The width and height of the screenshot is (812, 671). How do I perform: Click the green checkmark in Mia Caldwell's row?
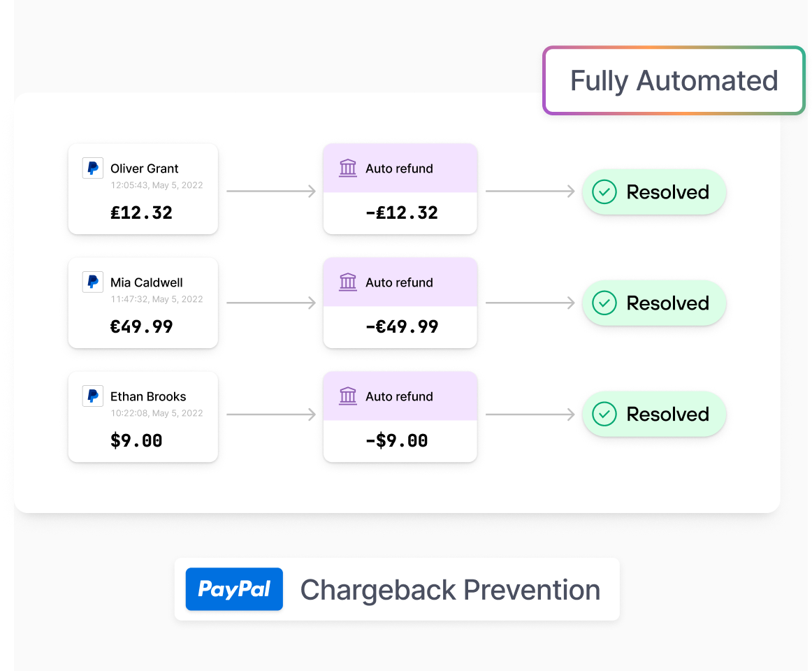[604, 303]
